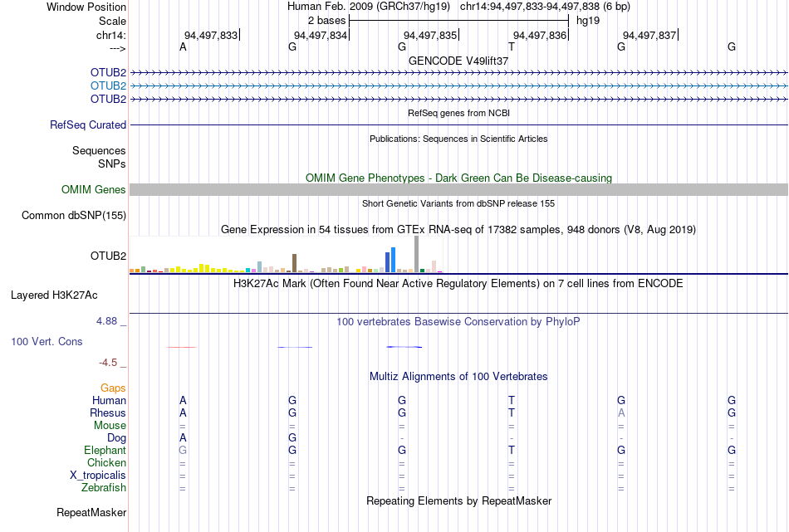This screenshot has width=789, height=532.
Task: Click position marker 94,497,833
Action: pos(211,35)
